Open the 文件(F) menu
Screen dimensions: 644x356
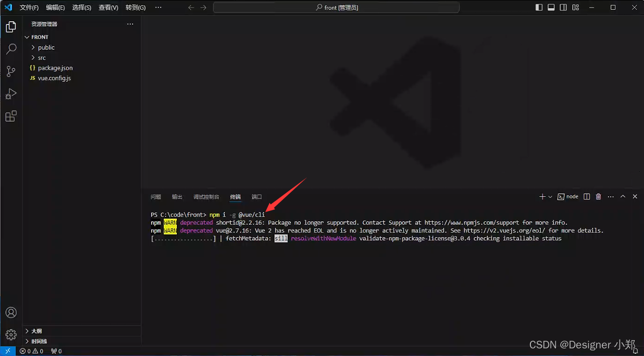click(29, 8)
